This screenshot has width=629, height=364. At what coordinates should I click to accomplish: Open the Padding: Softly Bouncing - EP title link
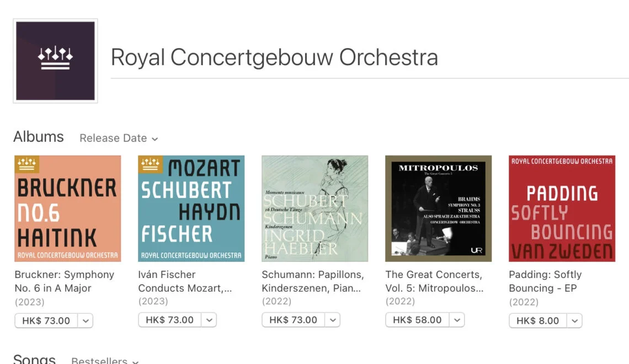click(x=545, y=281)
